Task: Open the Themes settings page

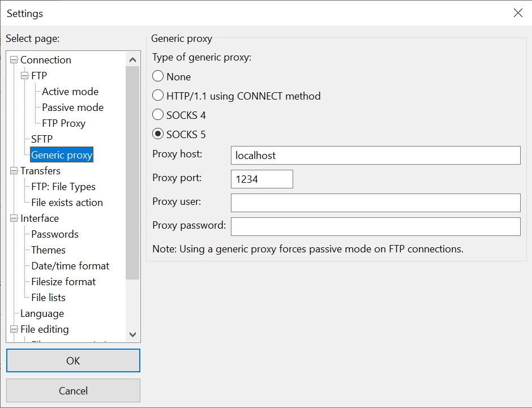Action: point(48,250)
